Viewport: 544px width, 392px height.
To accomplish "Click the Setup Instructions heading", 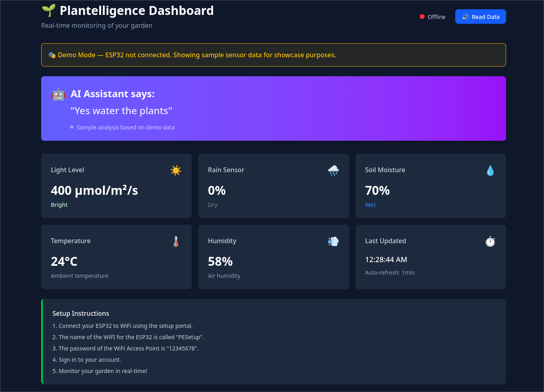I will [81, 313].
